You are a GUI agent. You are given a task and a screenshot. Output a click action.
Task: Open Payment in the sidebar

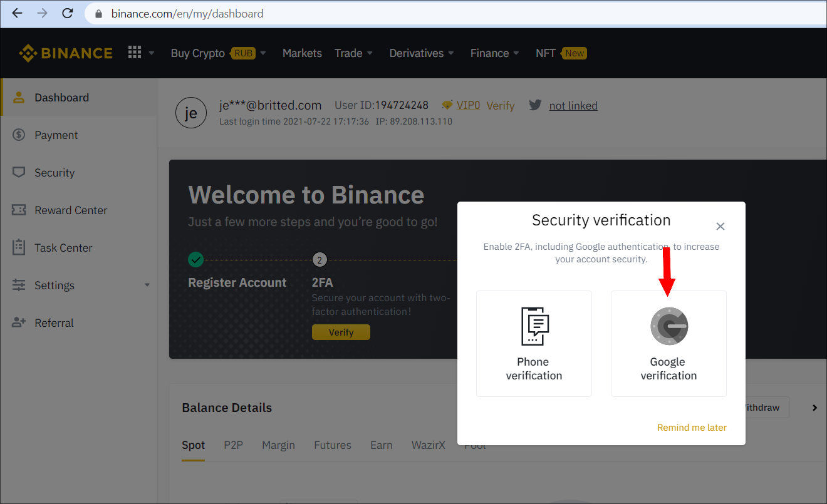pyautogui.click(x=78, y=135)
